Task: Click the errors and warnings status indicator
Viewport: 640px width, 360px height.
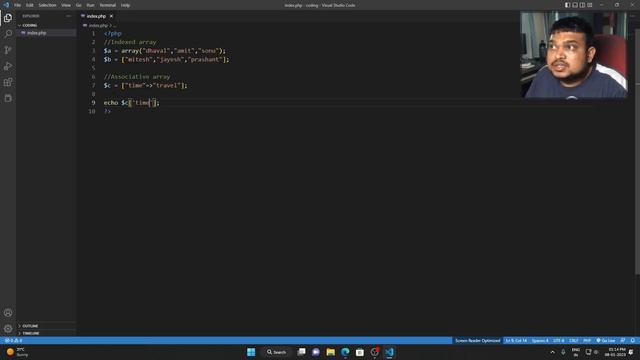Action: (x=13, y=340)
